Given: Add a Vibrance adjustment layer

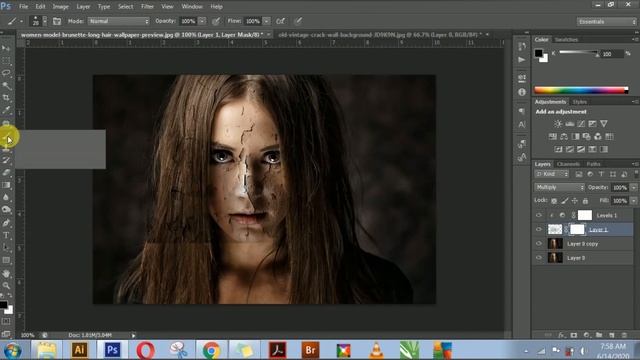Looking at the screenshot, I should 604,124.
